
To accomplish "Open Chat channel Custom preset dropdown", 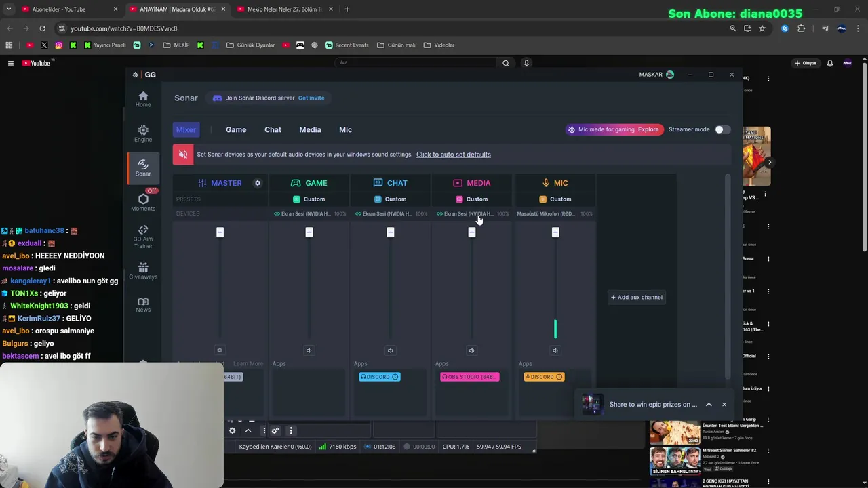I will coord(391,199).
